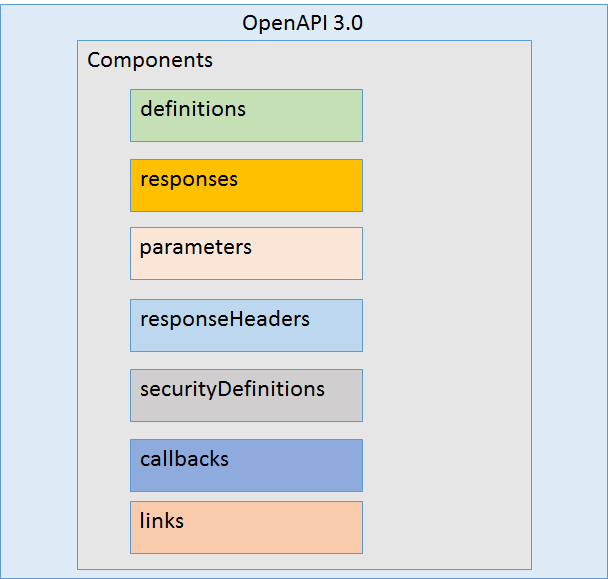Viewport: 608px width, 579px height.
Task: Click the 'links' text label
Action: pyautogui.click(x=162, y=521)
